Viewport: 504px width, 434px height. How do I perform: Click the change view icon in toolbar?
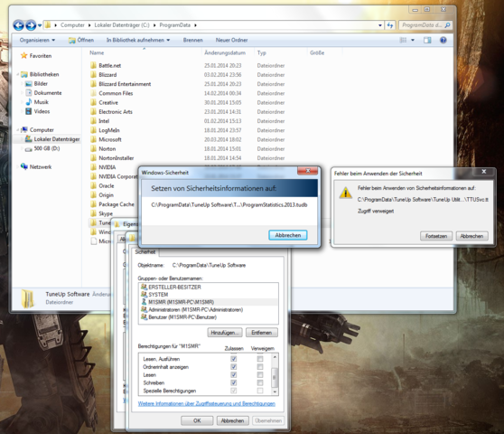[x=403, y=40]
